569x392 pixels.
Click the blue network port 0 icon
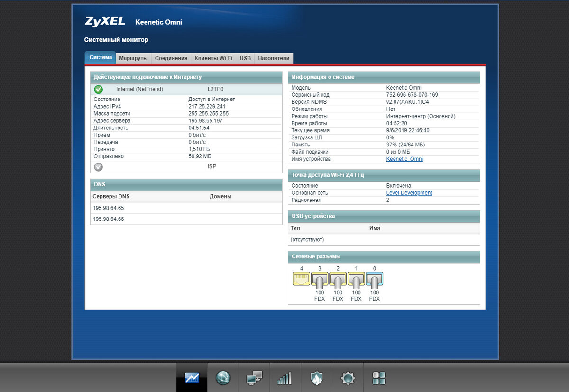tap(375, 279)
